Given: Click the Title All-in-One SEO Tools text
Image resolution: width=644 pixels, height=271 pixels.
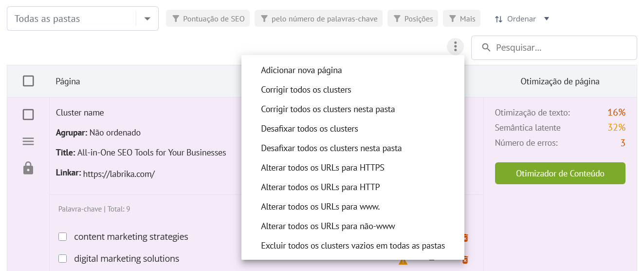Looking at the screenshot, I should (x=141, y=153).
